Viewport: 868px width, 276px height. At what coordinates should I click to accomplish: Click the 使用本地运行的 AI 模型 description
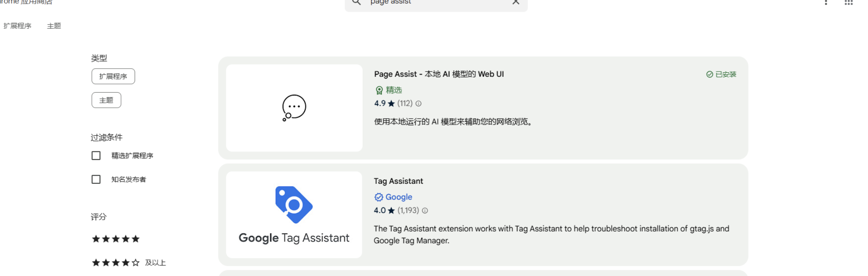(453, 122)
